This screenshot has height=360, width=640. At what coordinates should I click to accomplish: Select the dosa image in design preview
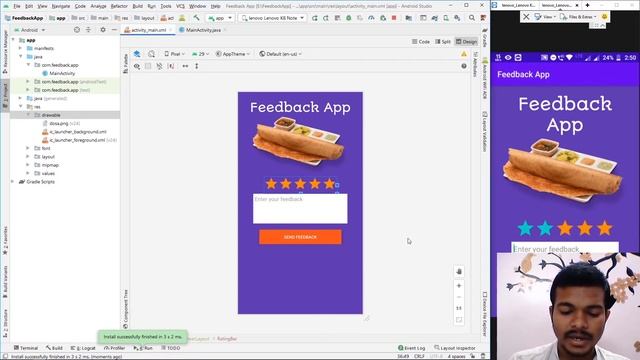[299, 141]
